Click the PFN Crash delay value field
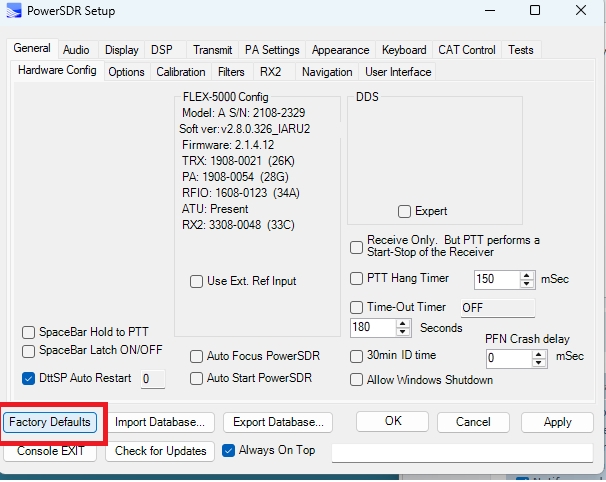 click(x=509, y=358)
